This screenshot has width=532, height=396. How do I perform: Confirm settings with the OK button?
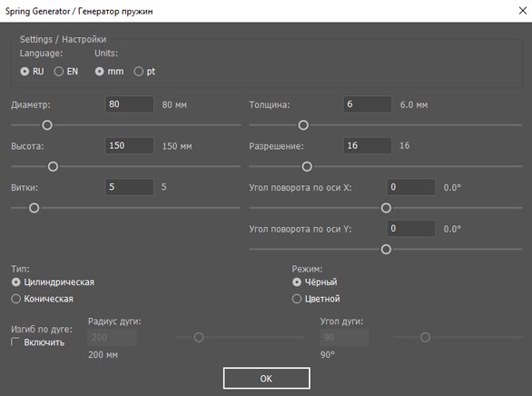(266, 379)
